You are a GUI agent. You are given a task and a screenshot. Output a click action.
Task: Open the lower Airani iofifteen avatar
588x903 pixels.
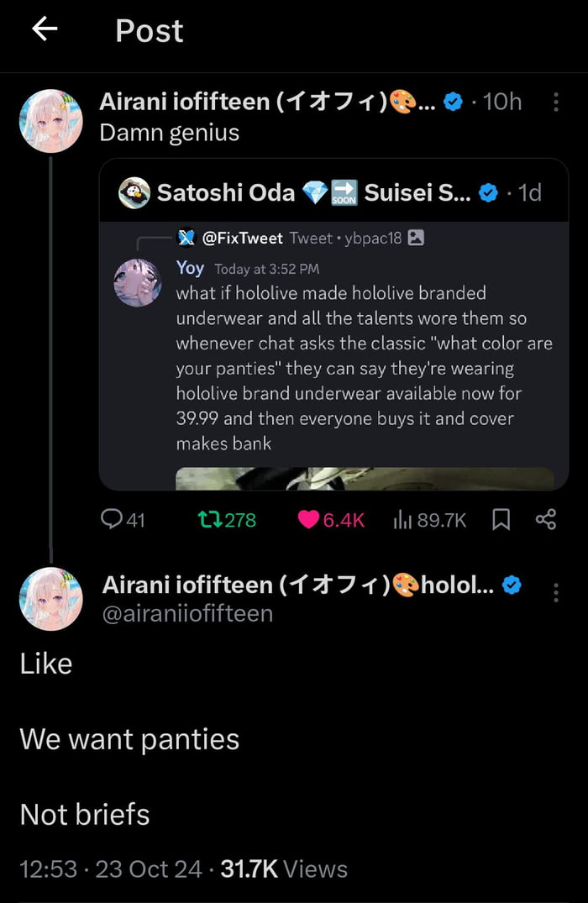coord(51,598)
